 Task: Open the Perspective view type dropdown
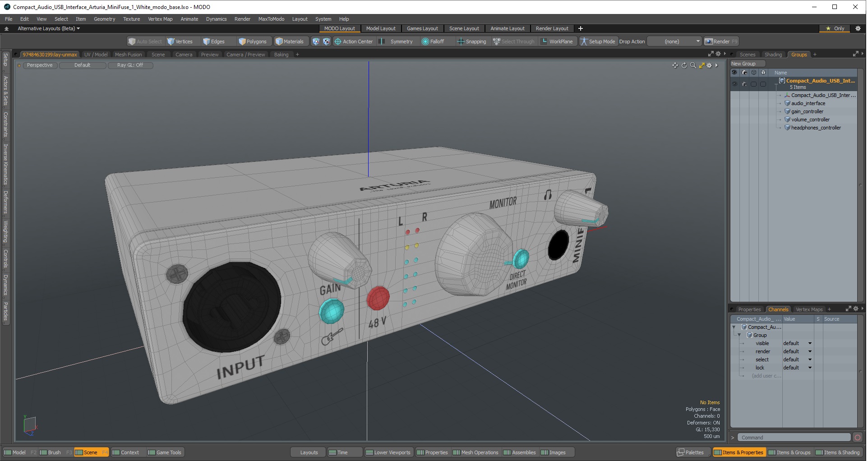click(40, 65)
